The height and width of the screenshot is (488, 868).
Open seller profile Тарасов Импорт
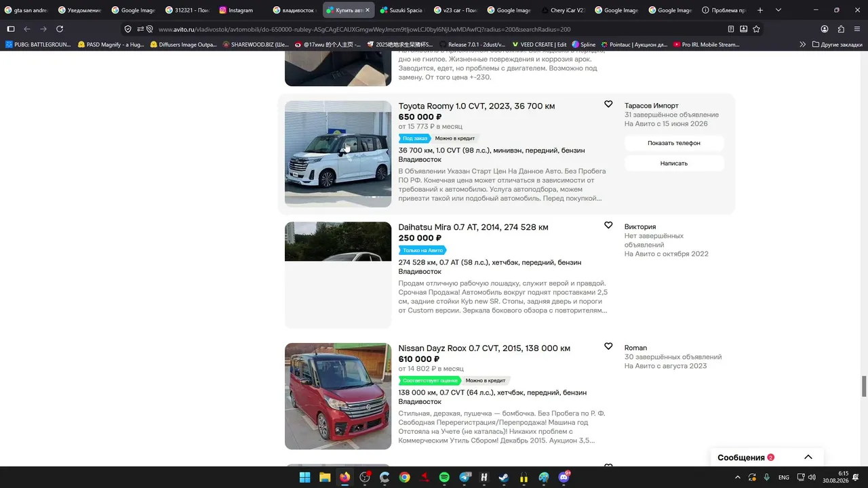[x=652, y=106]
